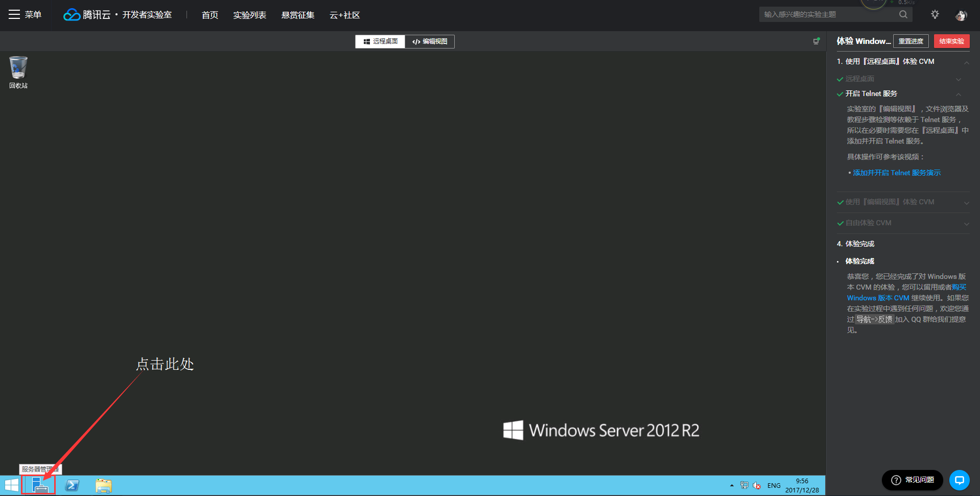Image resolution: width=980 pixels, height=496 pixels.
Task: Select the 4. 体验完成 heading
Action: pos(856,244)
